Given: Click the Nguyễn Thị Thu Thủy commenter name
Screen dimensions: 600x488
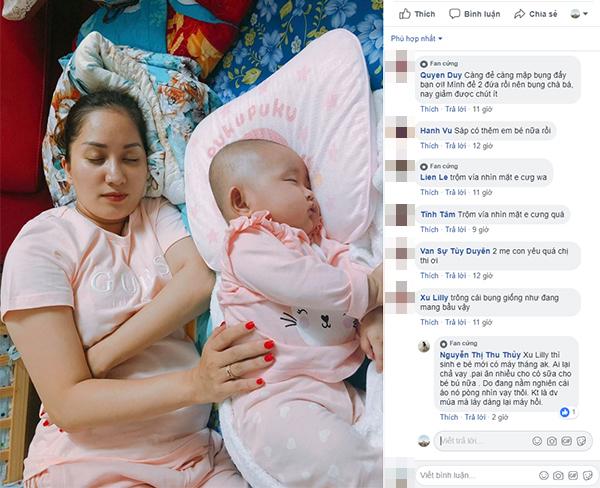Looking at the screenshot, I should (480, 355).
